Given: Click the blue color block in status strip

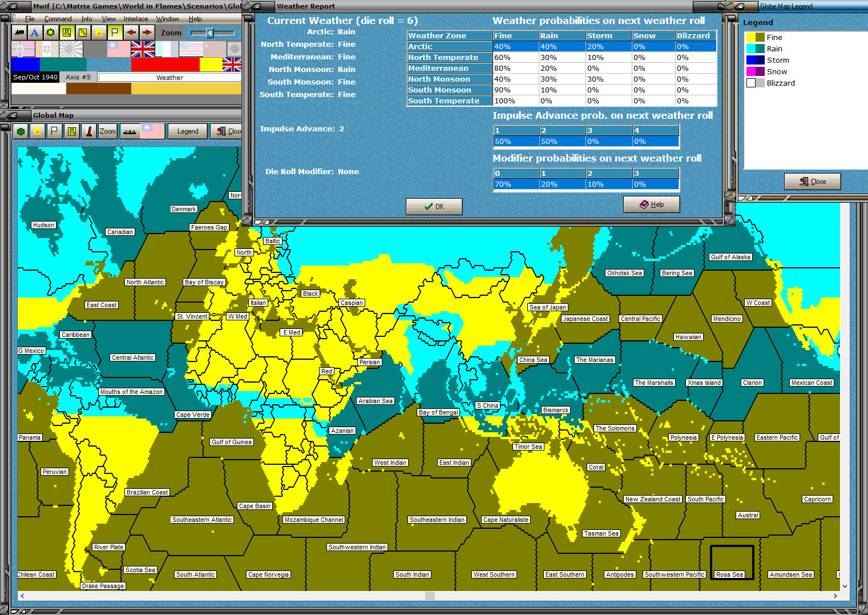Looking at the screenshot, I should pyautogui.click(x=26, y=65).
